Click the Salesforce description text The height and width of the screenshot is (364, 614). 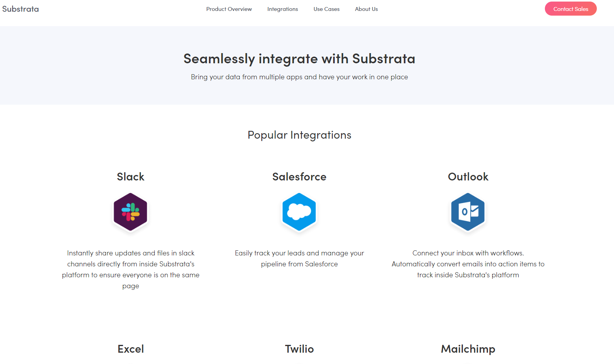point(299,259)
